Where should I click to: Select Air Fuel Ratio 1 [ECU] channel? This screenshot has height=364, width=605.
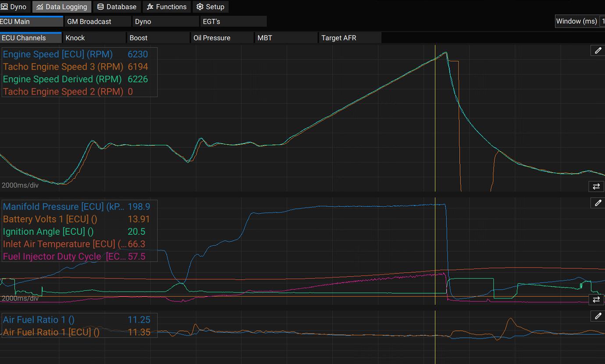[x=51, y=332]
